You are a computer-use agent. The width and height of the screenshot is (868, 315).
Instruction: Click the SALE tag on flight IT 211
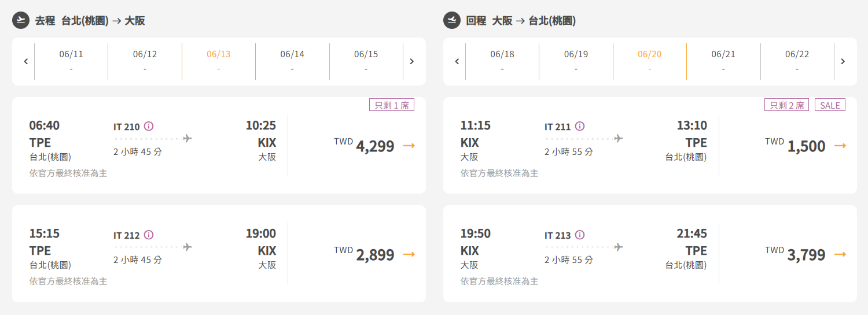(x=830, y=105)
